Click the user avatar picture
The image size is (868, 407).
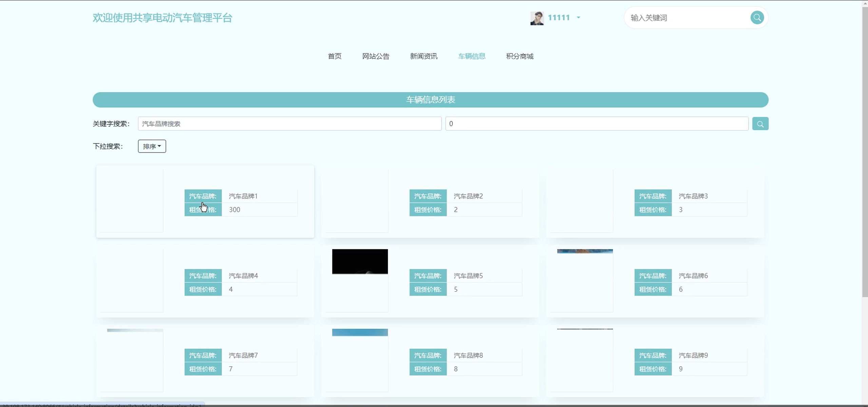coord(537,18)
